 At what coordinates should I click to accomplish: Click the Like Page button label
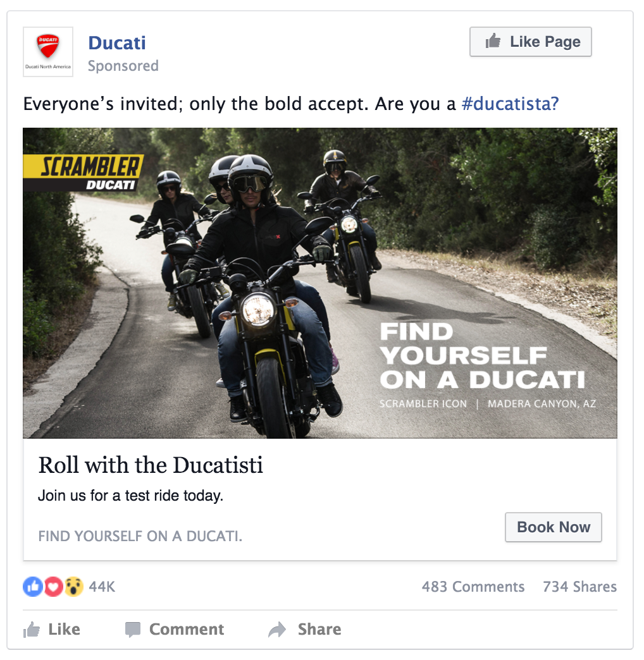click(x=545, y=42)
